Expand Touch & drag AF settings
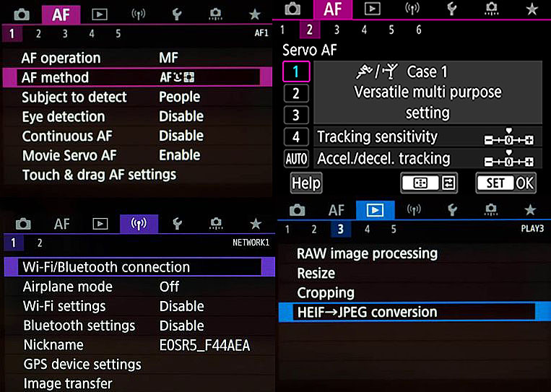Image resolution: width=551 pixels, height=392 pixels. tap(99, 175)
